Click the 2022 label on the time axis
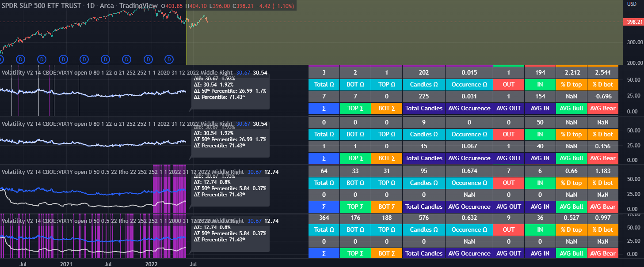The width and height of the screenshot is (644, 267). pyautogui.click(x=152, y=264)
